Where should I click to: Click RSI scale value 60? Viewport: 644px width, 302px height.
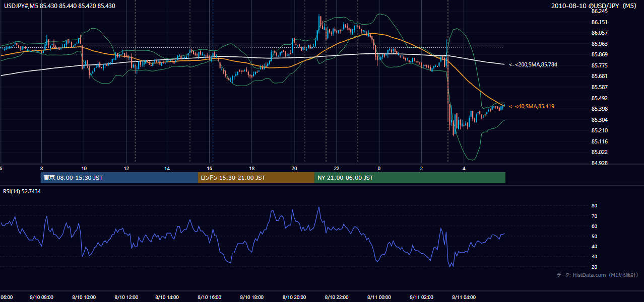(x=594, y=226)
